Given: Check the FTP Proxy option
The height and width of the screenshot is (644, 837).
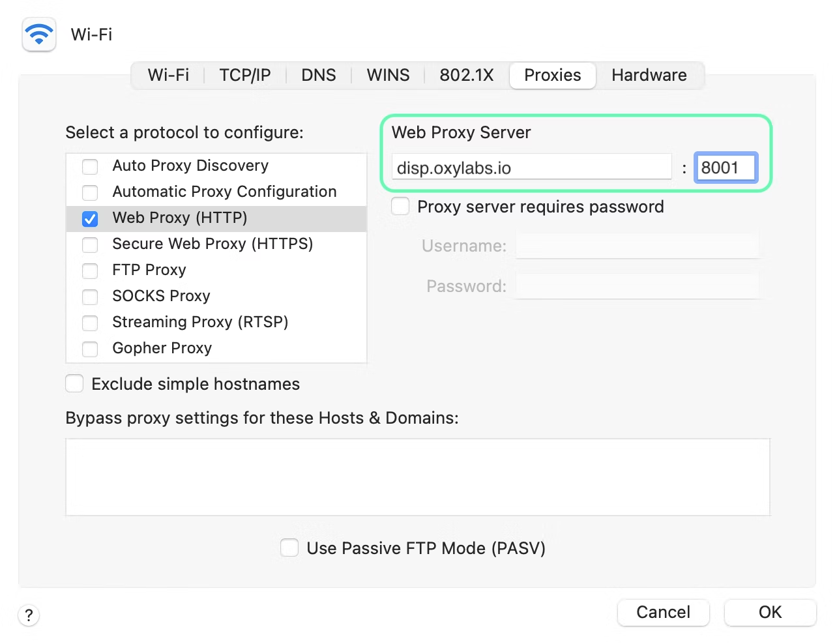Looking at the screenshot, I should pyautogui.click(x=90, y=271).
